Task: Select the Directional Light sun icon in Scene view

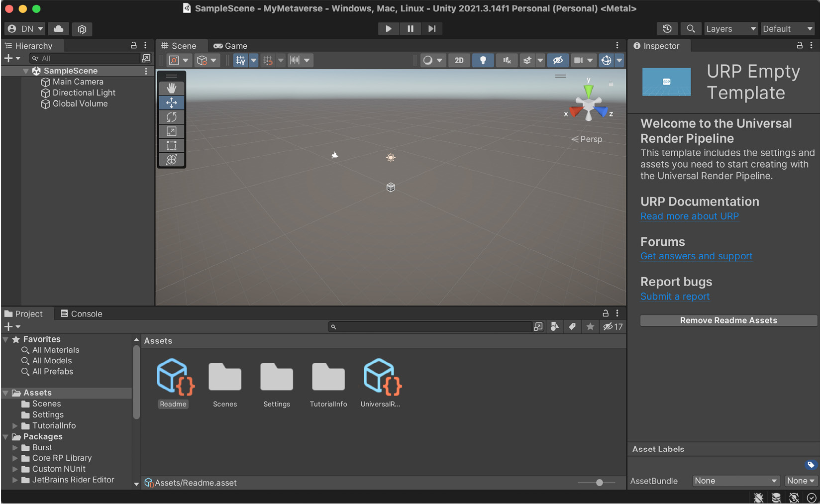Action: click(391, 158)
